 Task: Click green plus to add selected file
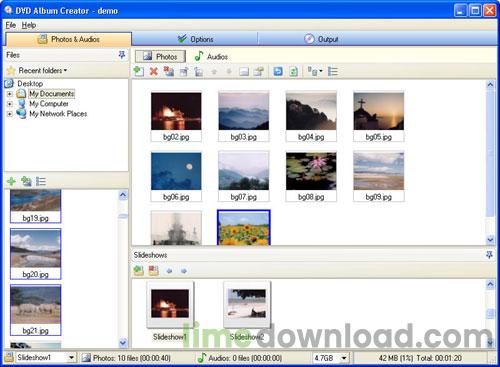[11, 181]
